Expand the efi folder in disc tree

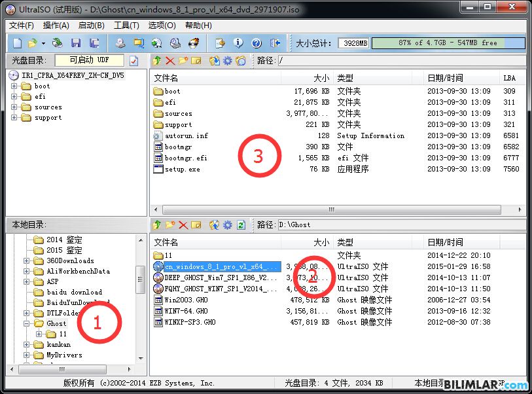click(14, 97)
